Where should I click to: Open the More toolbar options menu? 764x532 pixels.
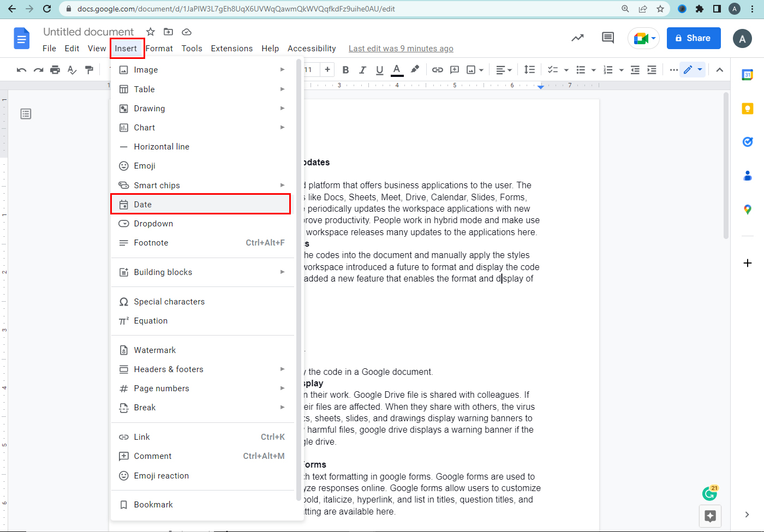[x=674, y=70]
